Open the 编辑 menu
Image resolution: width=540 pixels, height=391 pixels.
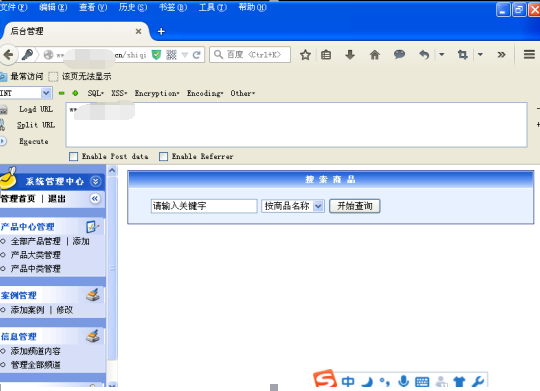[x=53, y=7]
